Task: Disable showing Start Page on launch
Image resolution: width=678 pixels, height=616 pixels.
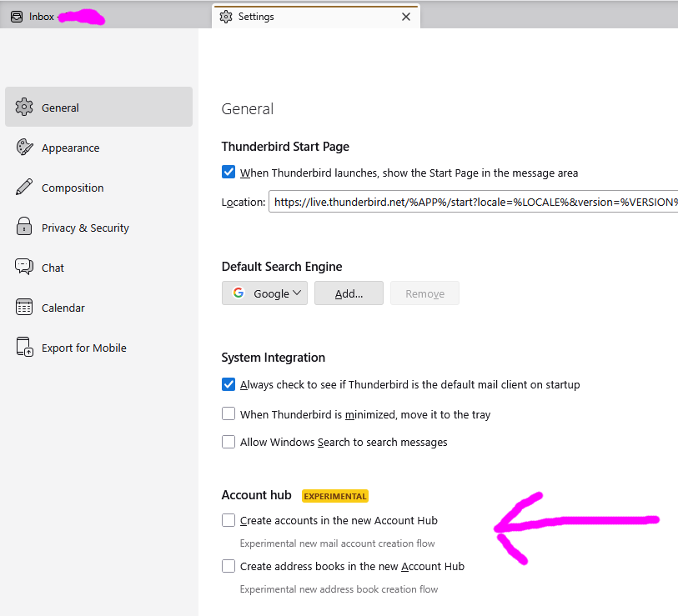Action: (229, 173)
